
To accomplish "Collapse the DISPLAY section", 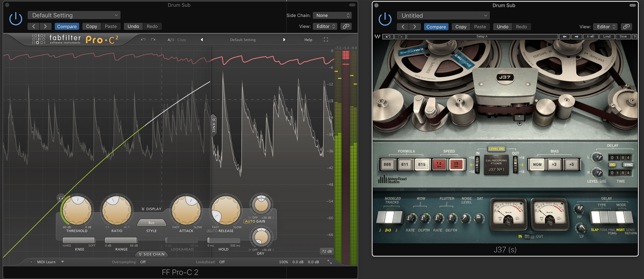I will [x=151, y=209].
